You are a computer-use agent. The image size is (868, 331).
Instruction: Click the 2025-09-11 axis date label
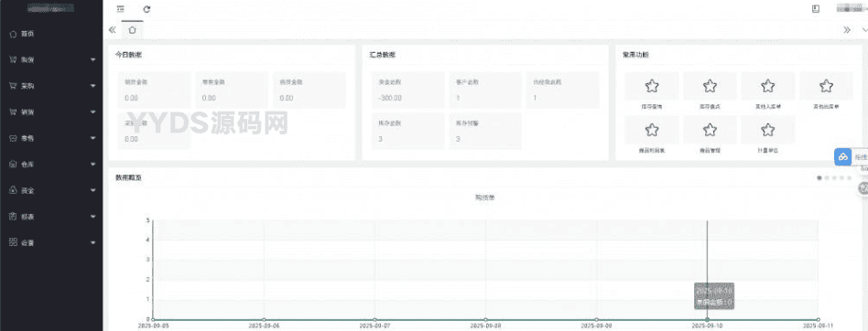tap(819, 326)
